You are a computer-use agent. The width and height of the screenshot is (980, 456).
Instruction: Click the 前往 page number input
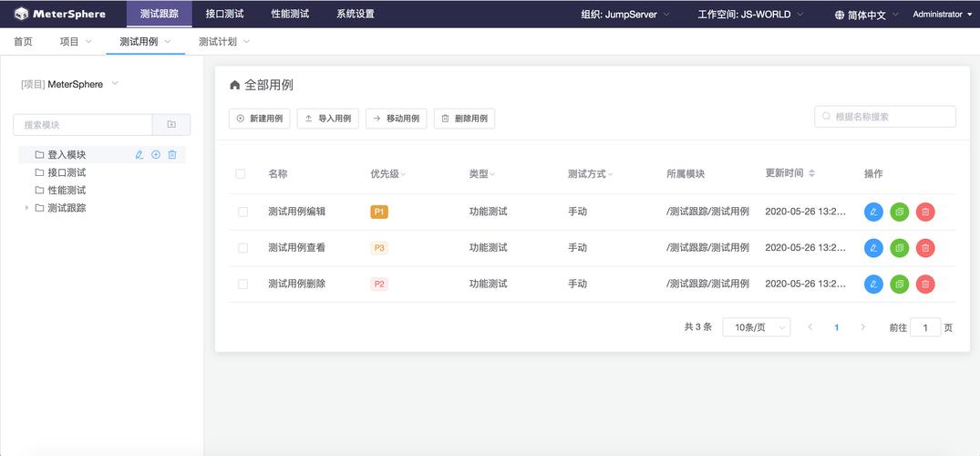coord(925,327)
